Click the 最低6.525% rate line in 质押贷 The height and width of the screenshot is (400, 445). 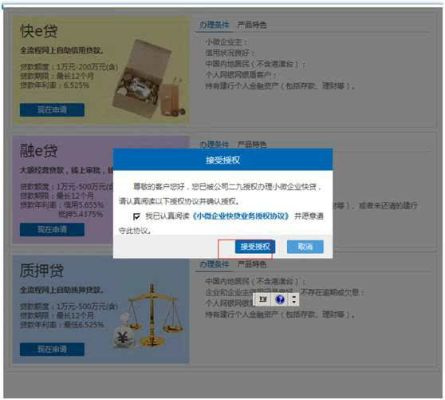[x=62, y=325]
